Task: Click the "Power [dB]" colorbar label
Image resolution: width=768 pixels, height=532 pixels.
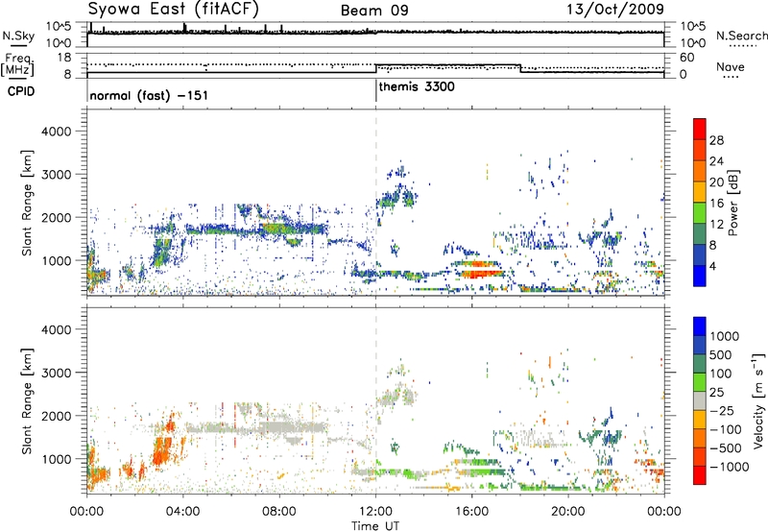Action: tap(732, 203)
